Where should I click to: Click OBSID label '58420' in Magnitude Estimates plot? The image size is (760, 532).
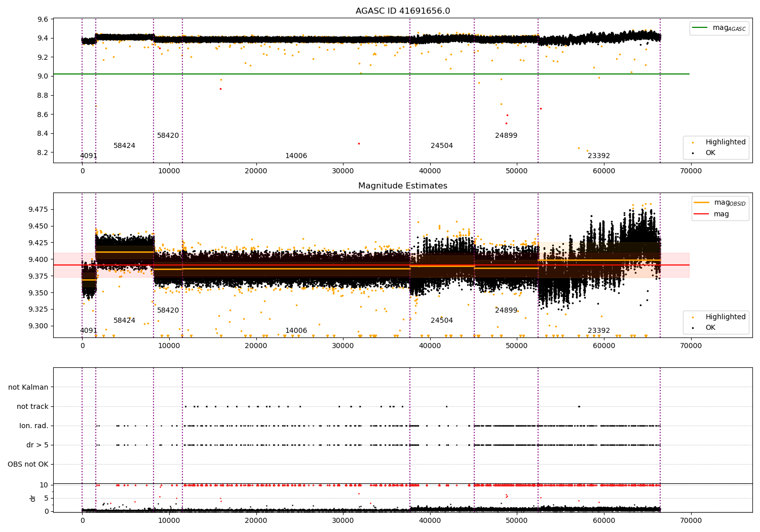coord(168,311)
